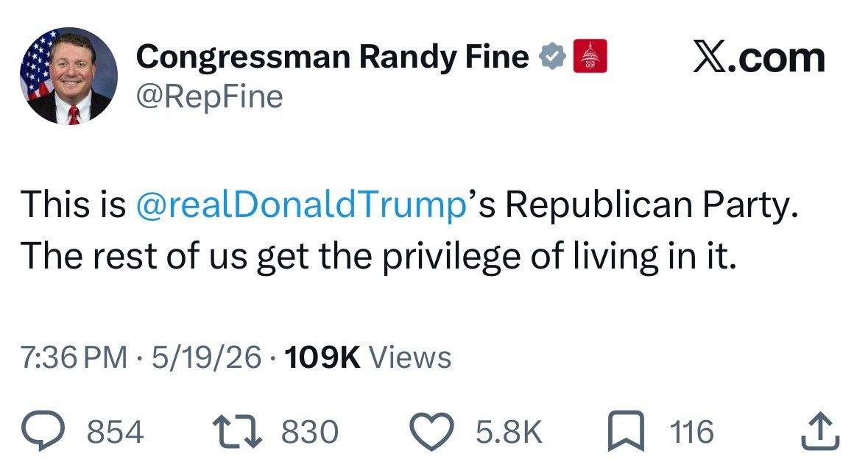Click the 5.8K likes count
This screenshot has height=476, width=868.
coord(509,433)
